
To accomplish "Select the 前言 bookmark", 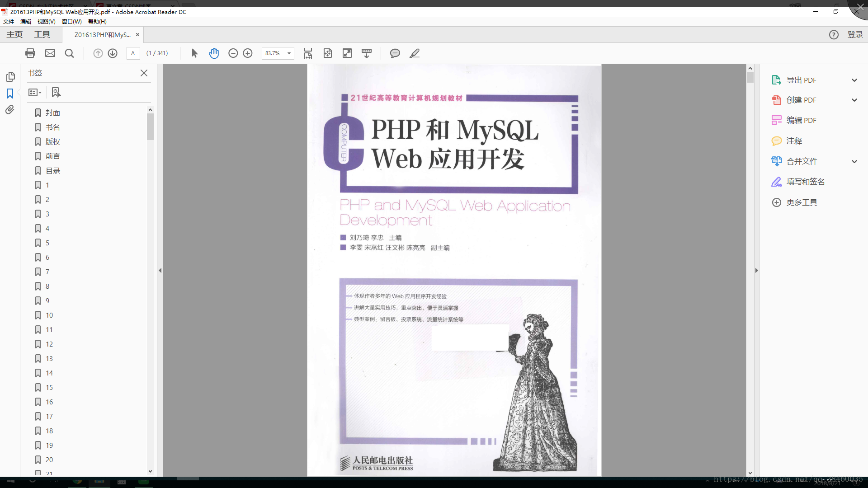I will click(x=53, y=156).
